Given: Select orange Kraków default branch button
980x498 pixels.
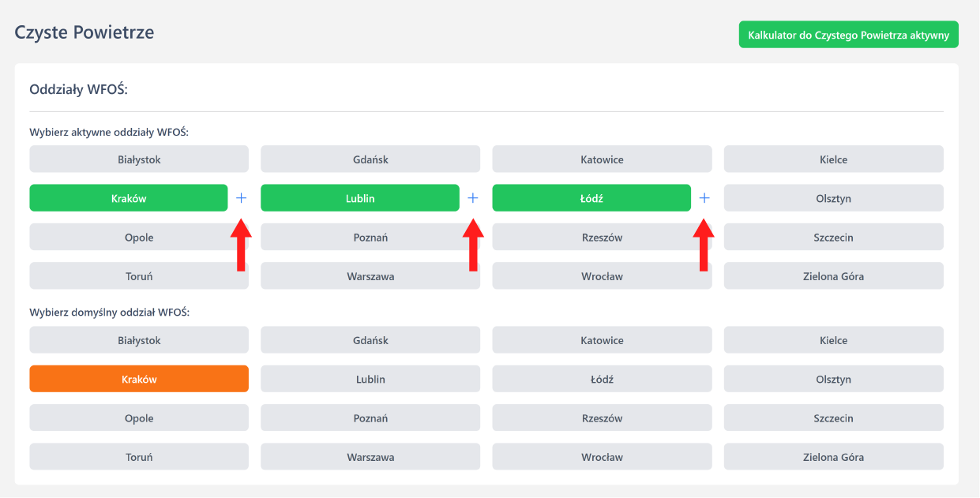Looking at the screenshot, I should click(139, 379).
